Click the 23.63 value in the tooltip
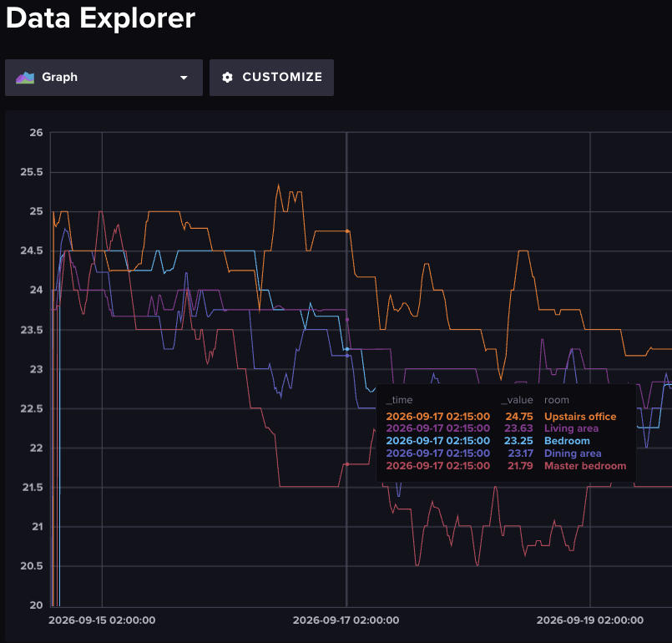This screenshot has height=643, width=672. click(518, 428)
